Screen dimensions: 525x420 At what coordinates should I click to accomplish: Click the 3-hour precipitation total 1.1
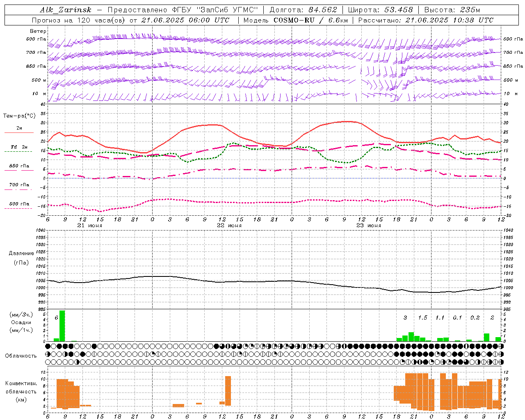tap(440, 318)
